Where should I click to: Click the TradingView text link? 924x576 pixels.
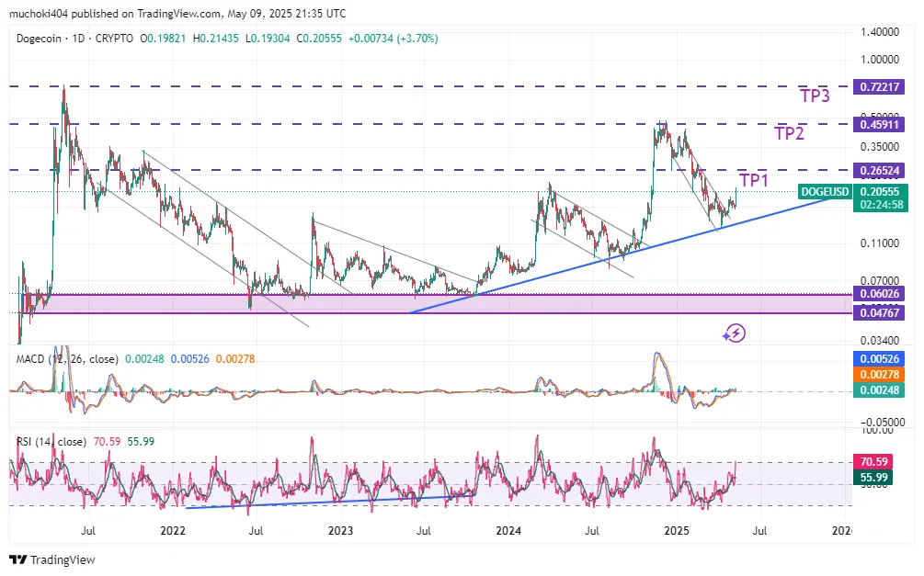coord(63,559)
